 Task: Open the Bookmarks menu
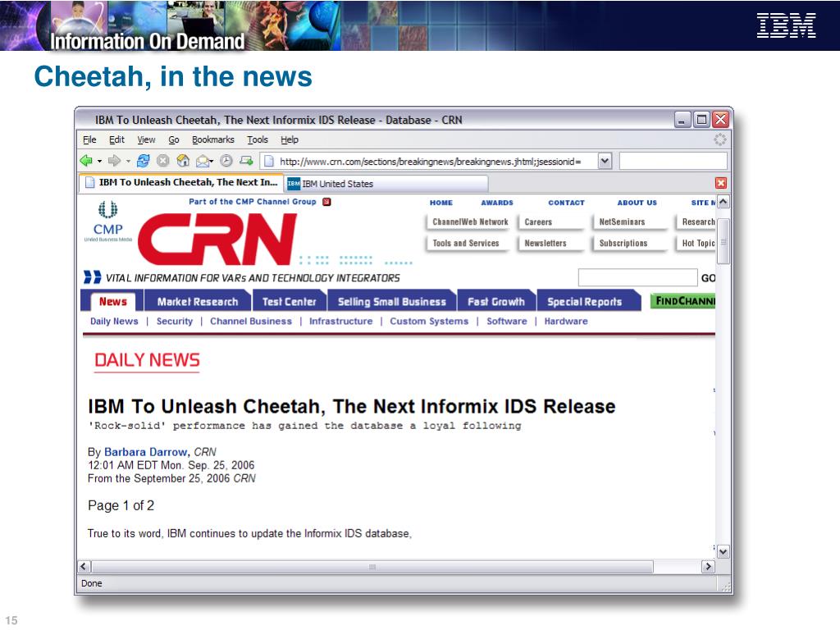(x=213, y=139)
